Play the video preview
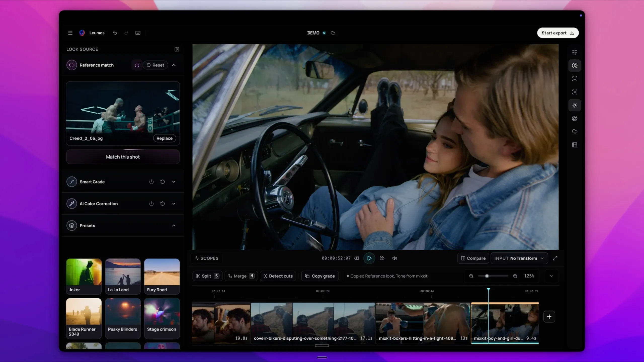 click(x=369, y=258)
